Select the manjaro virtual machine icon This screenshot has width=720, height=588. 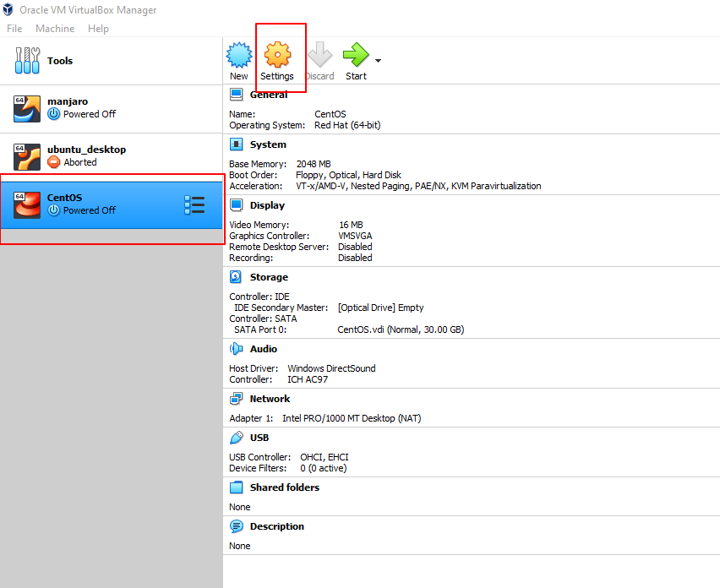point(27,109)
